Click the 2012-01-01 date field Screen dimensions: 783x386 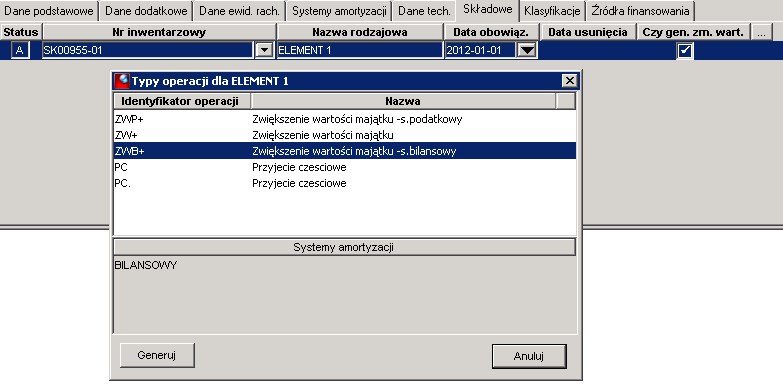tap(480, 50)
